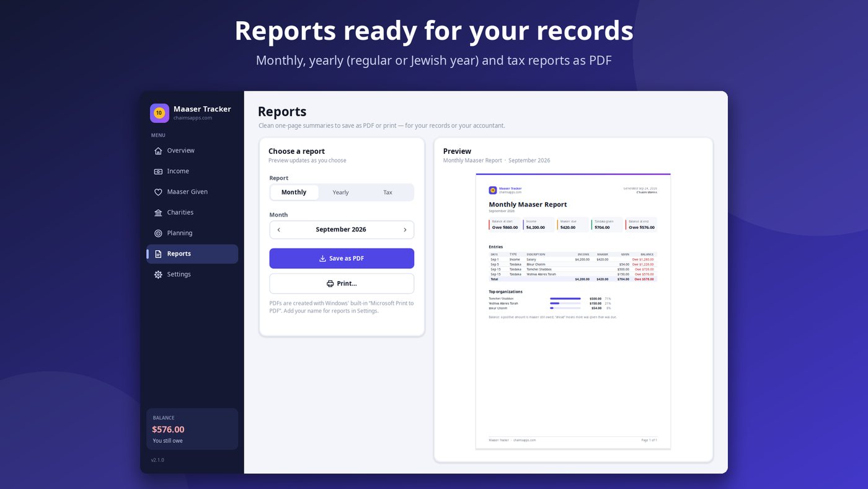
Task: Open the Planning page
Action: pyautogui.click(x=192, y=233)
